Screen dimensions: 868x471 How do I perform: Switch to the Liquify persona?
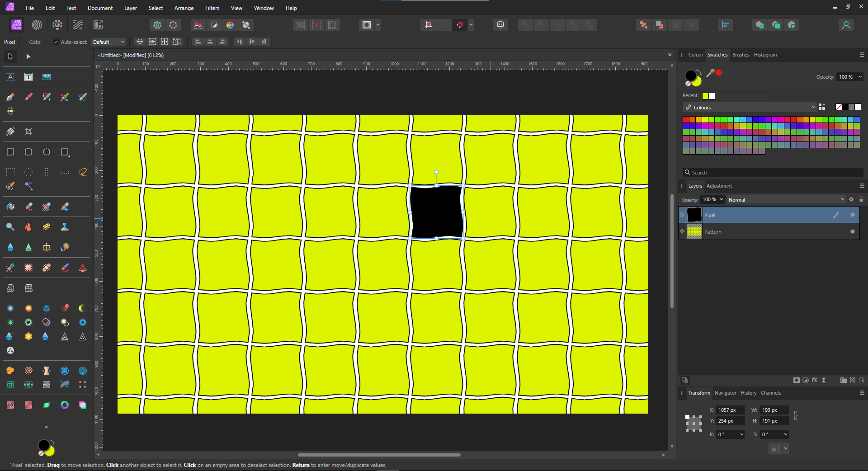click(x=37, y=25)
